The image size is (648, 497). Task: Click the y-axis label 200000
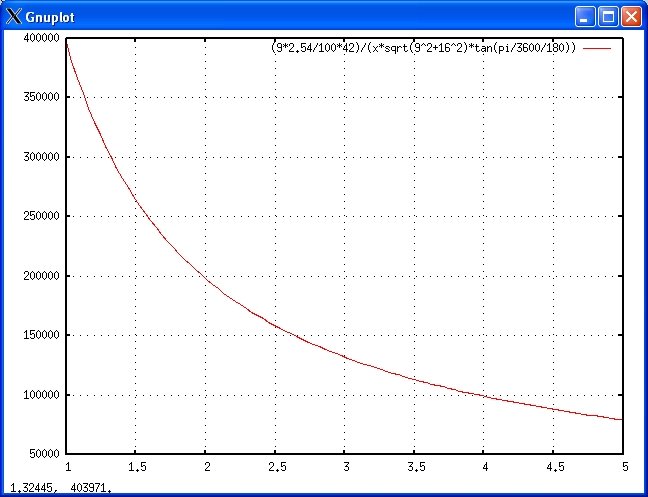tap(42, 276)
